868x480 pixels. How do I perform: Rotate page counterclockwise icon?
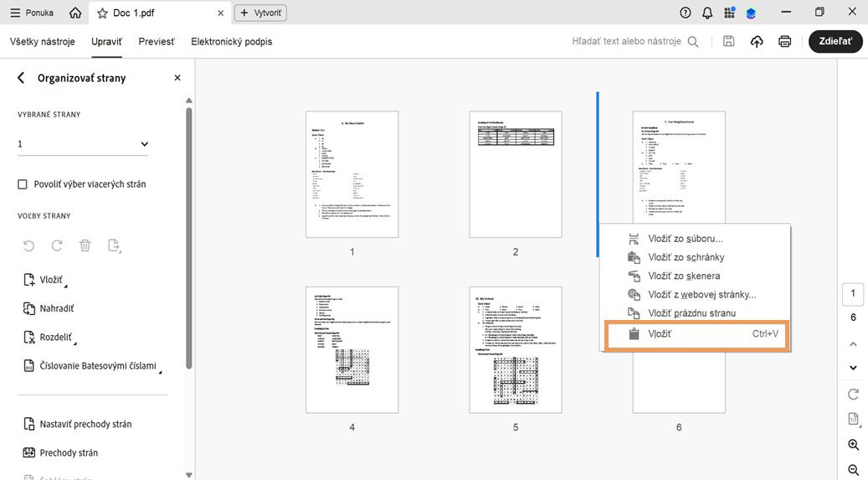(28, 245)
